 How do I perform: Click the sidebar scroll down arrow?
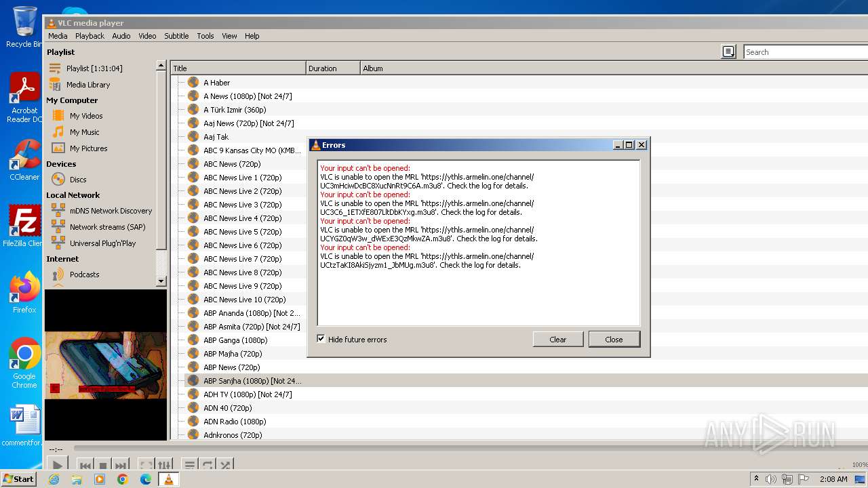pyautogui.click(x=161, y=281)
